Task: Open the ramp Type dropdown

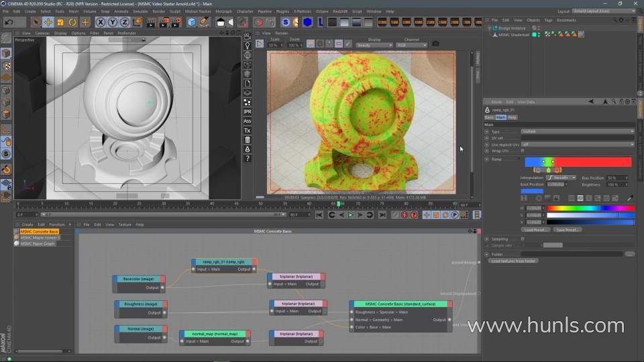Action: tap(578, 131)
